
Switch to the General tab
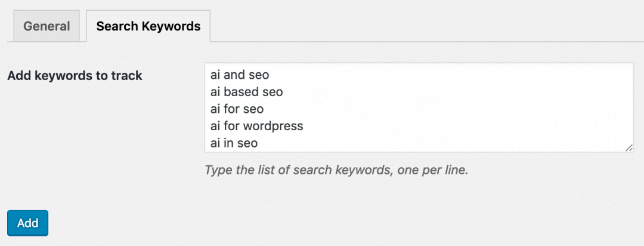coord(47,26)
